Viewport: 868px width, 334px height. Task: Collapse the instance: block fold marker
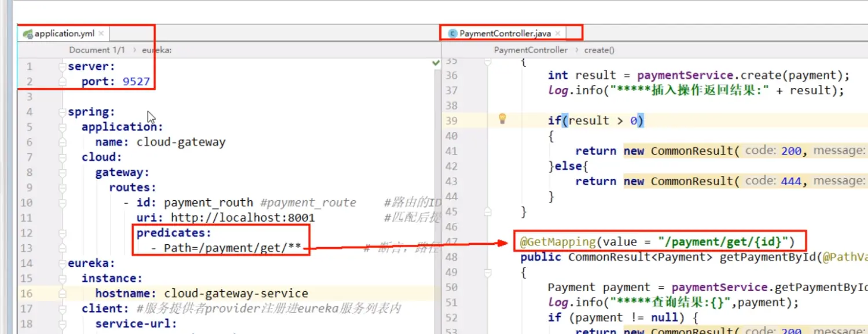click(62, 278)
